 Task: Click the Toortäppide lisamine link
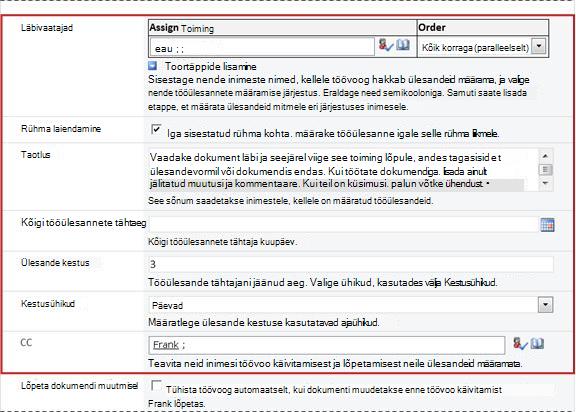tap(210, 66)
